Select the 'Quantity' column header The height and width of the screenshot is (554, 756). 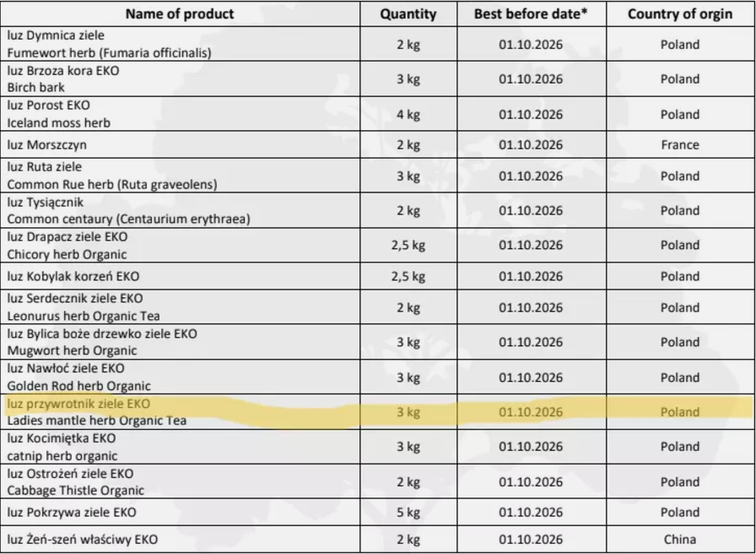click(408, 14)
